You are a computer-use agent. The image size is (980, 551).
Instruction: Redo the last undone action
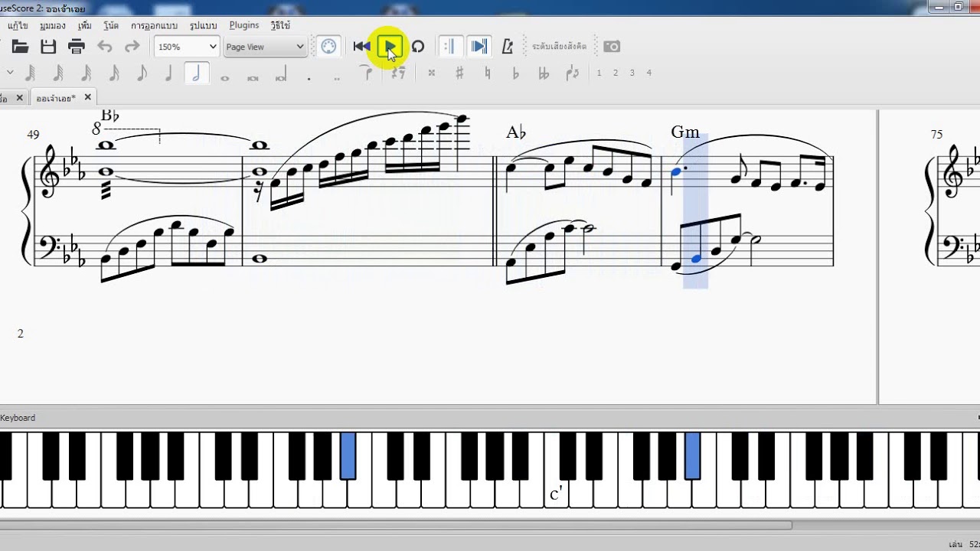132,47
